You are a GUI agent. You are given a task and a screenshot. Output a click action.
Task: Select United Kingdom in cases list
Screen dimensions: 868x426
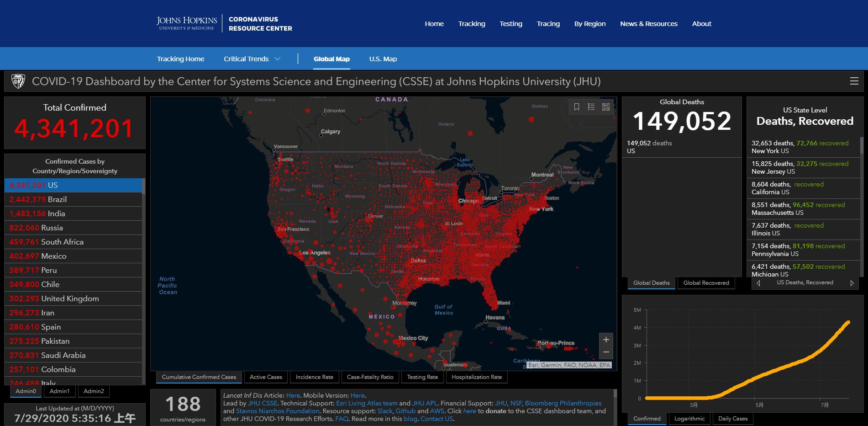(x=74, y=298)
